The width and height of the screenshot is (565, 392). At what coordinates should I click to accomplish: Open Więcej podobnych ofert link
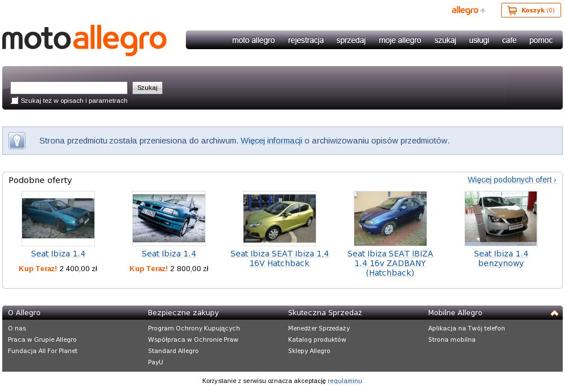tap(512, 180)
